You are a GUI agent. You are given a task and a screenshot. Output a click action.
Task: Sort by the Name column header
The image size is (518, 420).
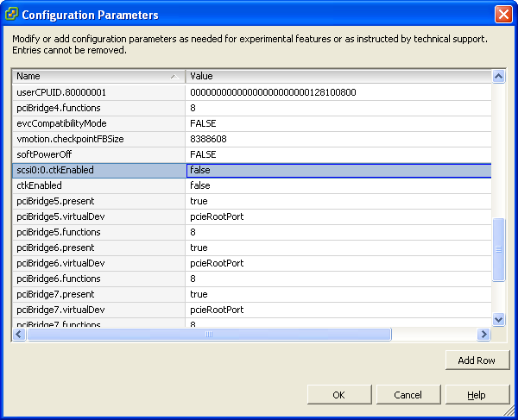coord(98,76)
